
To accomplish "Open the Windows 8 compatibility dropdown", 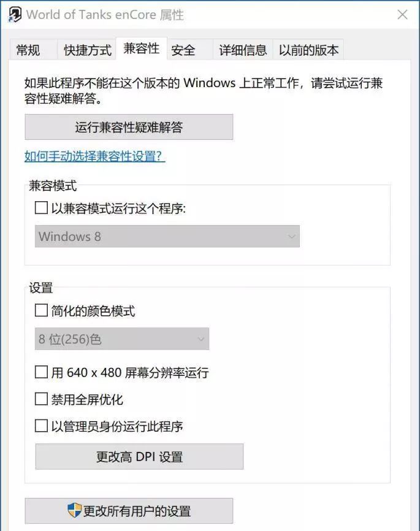I will [x=167, y=237].
